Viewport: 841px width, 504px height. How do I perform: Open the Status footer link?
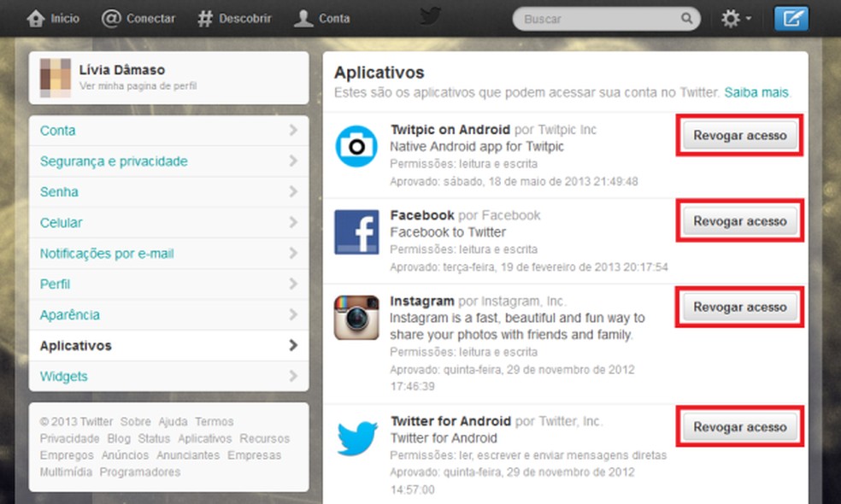154,438
